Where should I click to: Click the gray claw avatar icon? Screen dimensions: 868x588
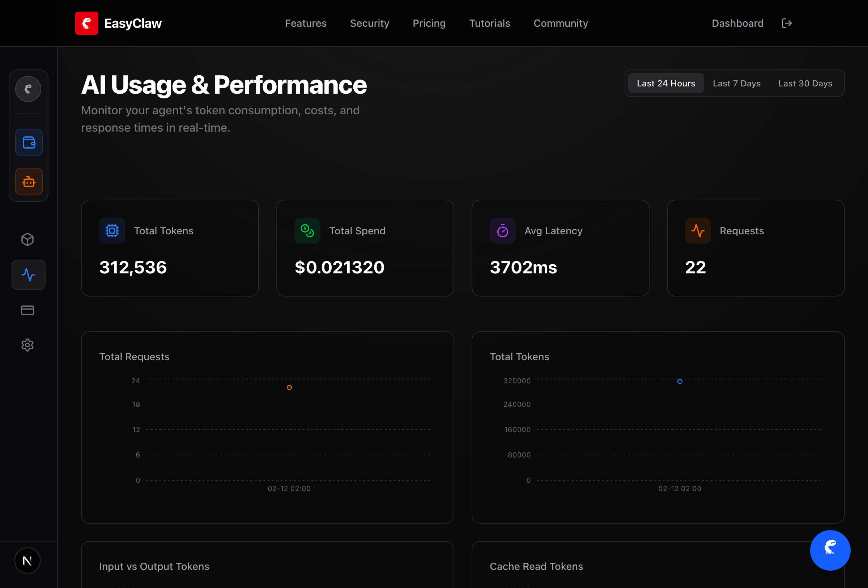(x=28, y=89)
